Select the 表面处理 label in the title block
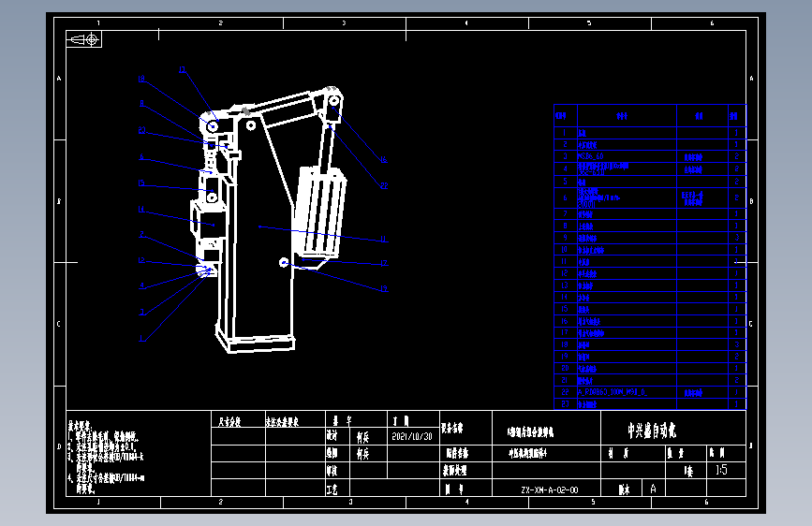Viewport: 812px width, 526px height. (x=454, y=471)
